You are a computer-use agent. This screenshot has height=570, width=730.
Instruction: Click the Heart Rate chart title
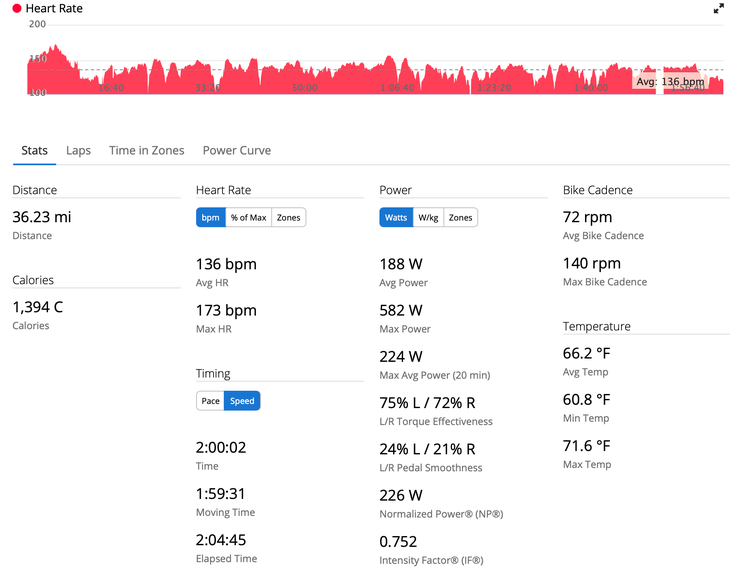pos(54,8)
